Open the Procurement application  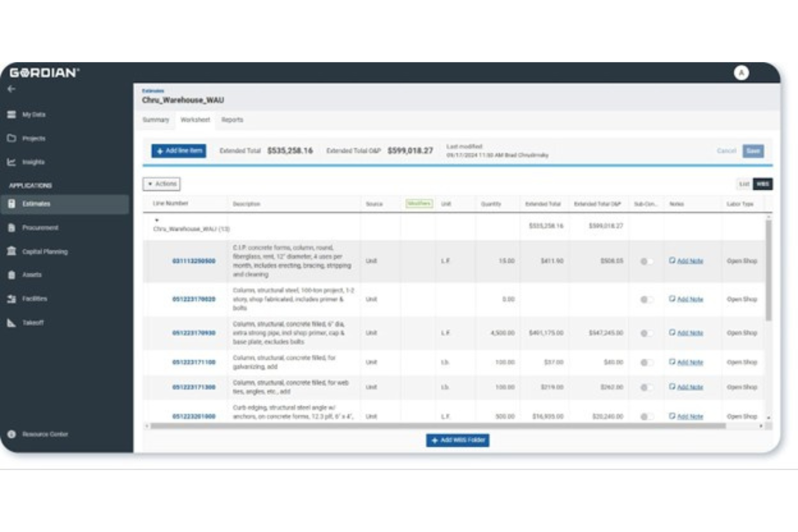[40, 227]
